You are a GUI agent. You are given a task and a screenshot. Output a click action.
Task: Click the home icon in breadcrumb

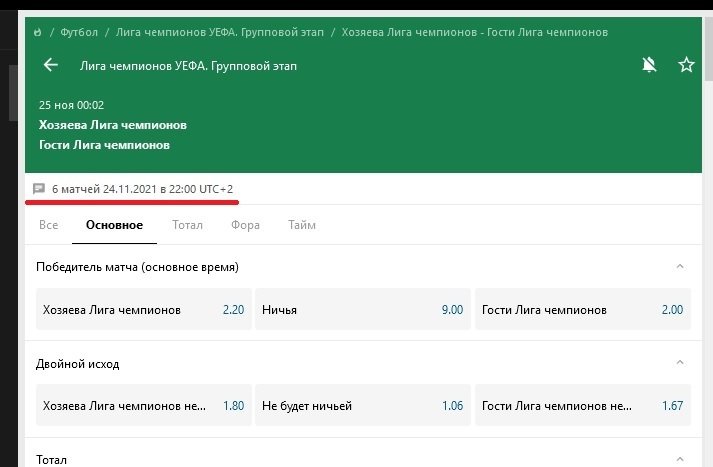38,32
